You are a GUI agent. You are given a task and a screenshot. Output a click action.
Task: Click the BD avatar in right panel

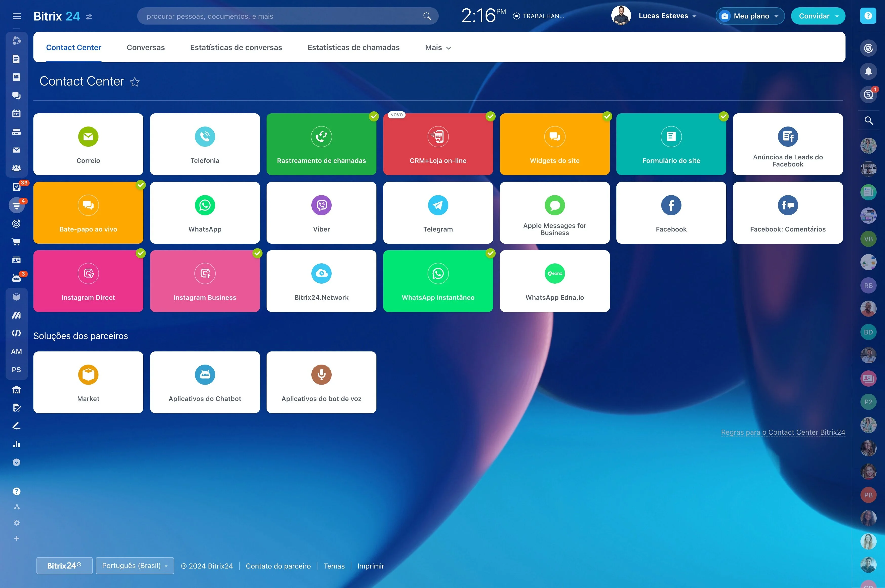click(868, 332)
